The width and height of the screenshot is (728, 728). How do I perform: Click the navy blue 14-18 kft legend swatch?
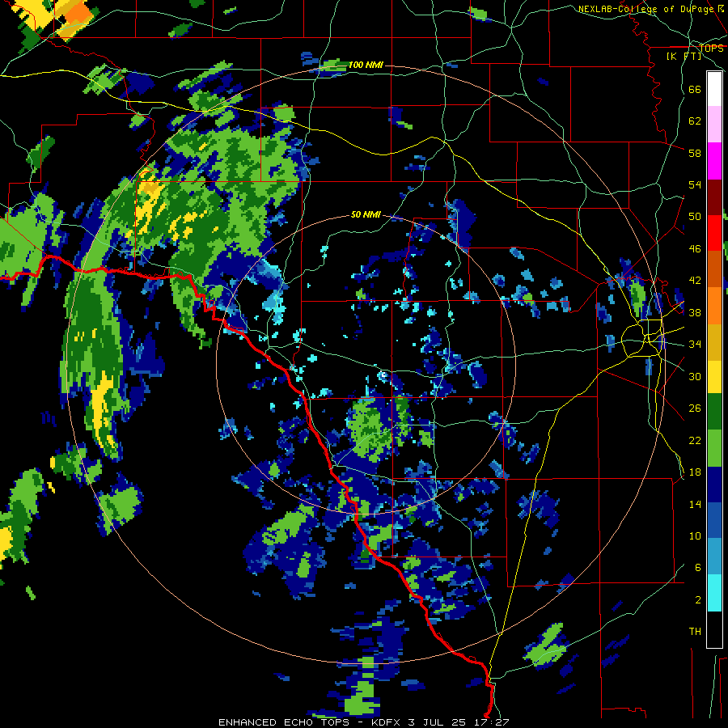714,485
